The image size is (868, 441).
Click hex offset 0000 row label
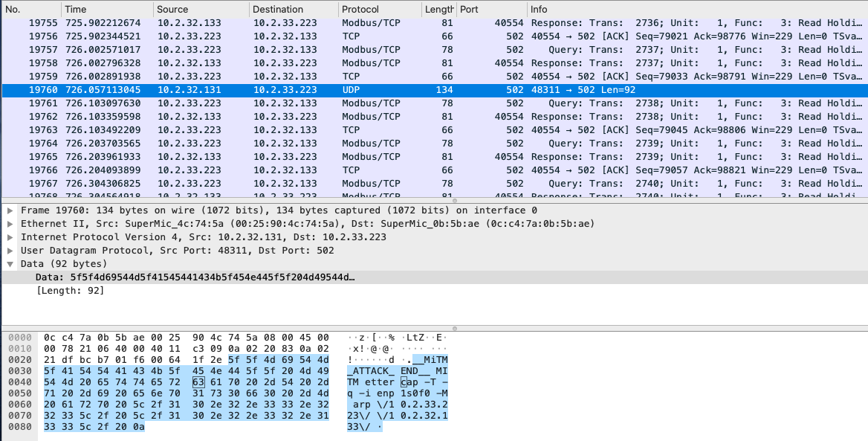[x=20, y=338]
